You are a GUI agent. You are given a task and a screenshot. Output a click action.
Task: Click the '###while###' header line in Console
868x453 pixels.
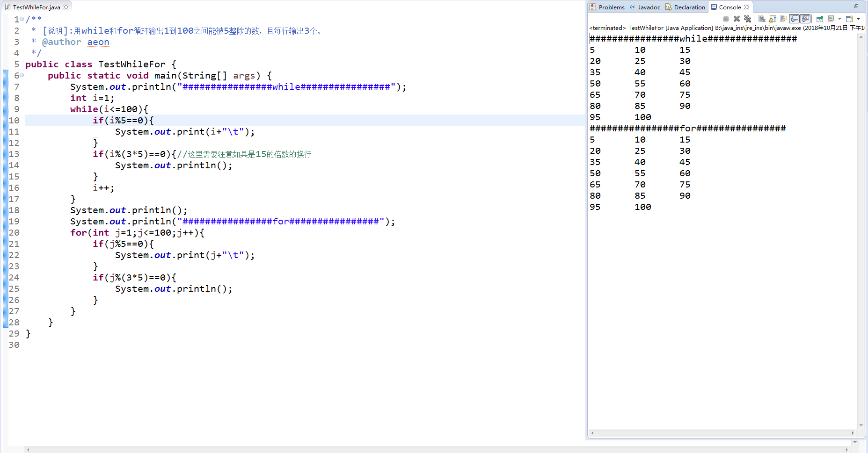(x=693, y=38)
